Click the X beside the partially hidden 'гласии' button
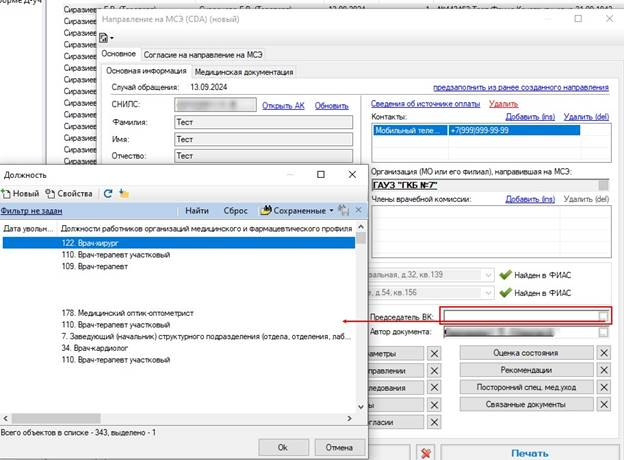624x460 pixels. point(434,422)
